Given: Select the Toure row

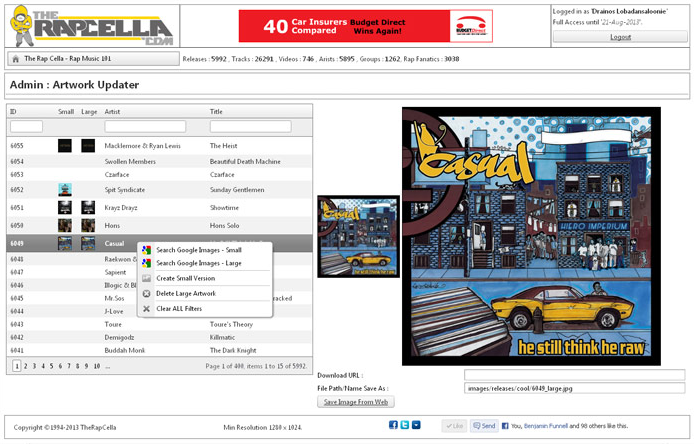Looking at the screenshot, I should coord(159,324).
